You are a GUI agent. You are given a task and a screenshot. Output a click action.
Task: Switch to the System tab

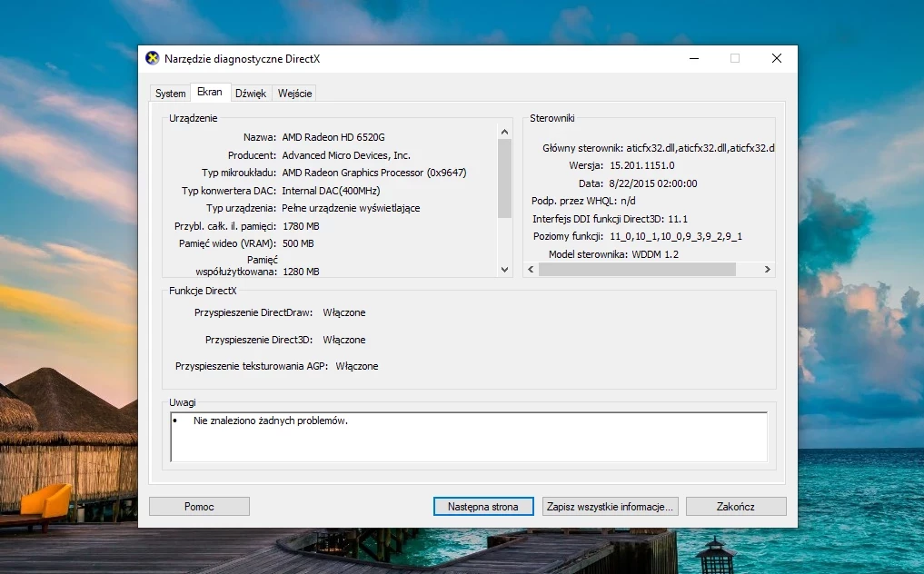170,94
